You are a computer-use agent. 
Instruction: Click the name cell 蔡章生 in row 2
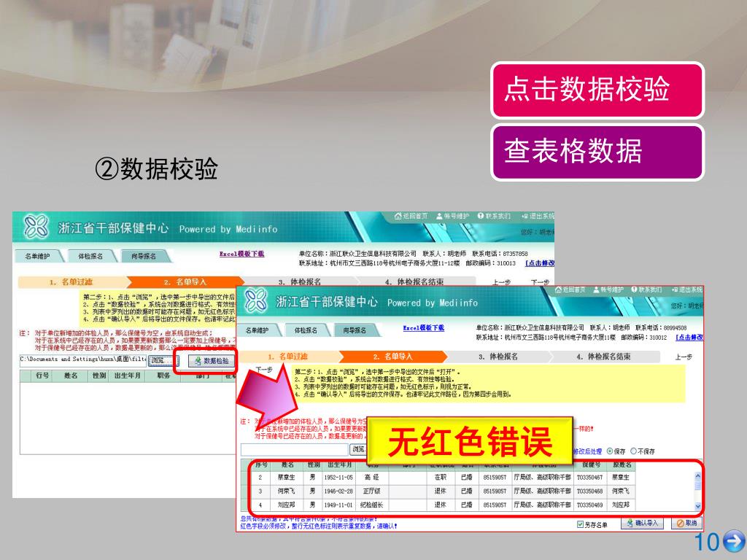[x=286, y=477]
